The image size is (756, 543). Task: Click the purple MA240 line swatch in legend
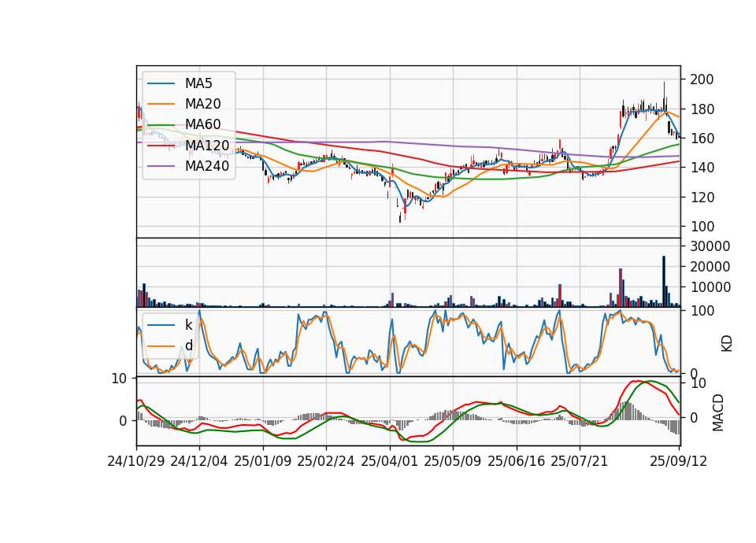[x=161, y=166]
